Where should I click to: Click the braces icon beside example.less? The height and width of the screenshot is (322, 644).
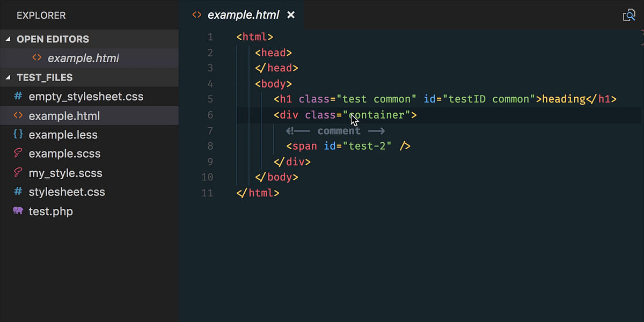point(18,135)
